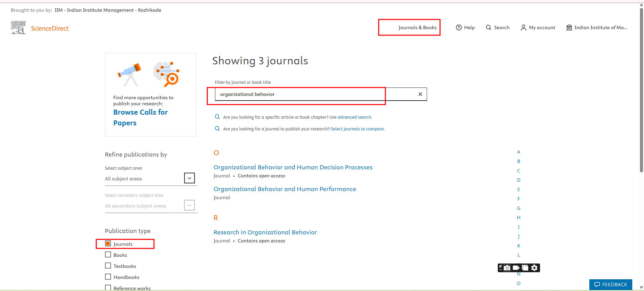644x291 pixels.
Task: Click the ScienceDirect tree logo
Action: coord(18,27)
